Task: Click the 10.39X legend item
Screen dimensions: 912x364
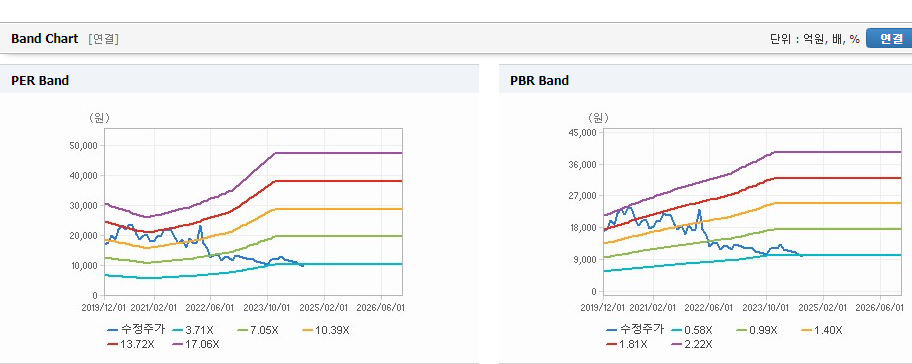Action: coord(325,330)
